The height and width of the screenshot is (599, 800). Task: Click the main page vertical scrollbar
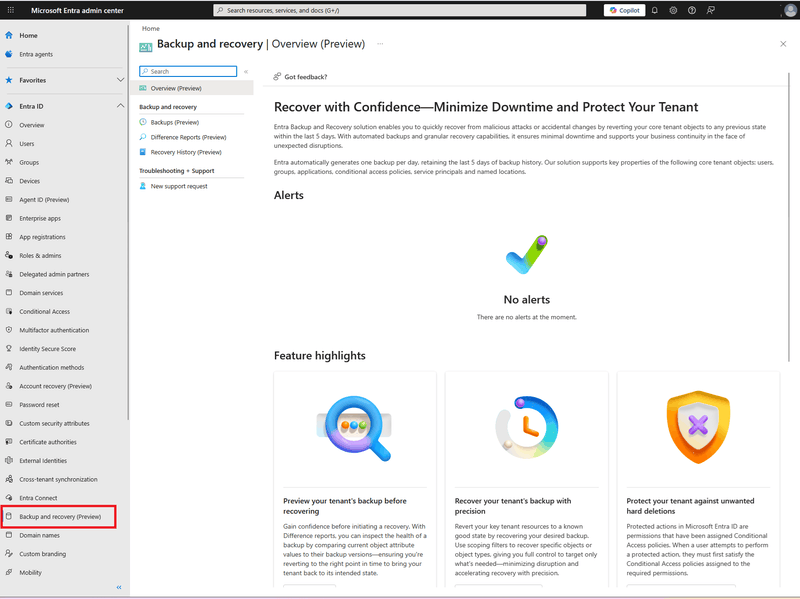tap(789, 217)
